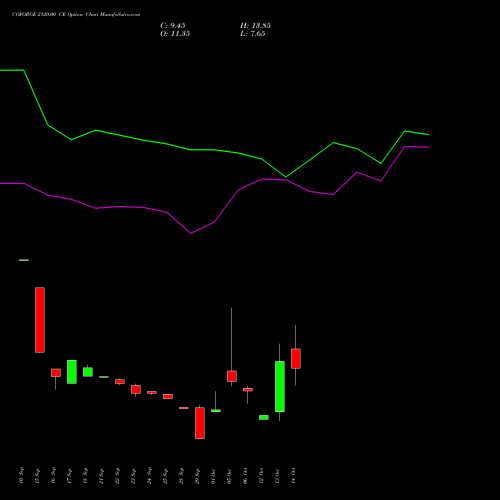Select the close value 'C: 9.45'
This screenshot has height=500, width=500.
(173, 26)
